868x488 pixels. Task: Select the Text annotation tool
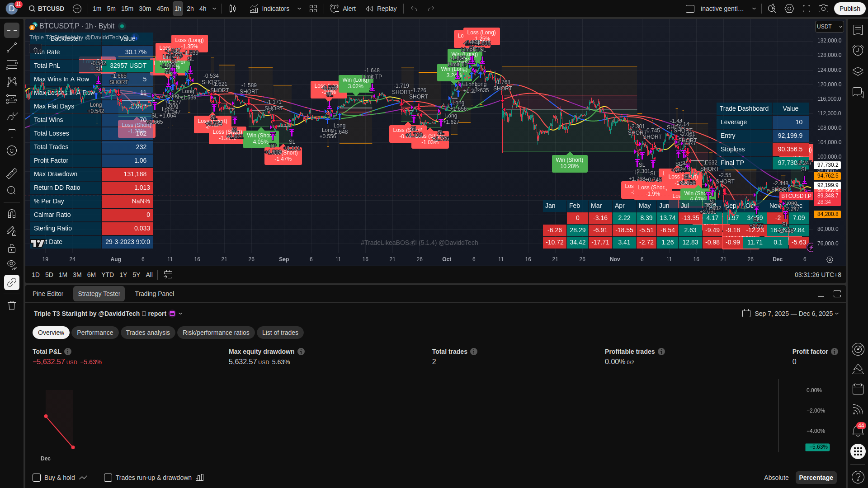(12, 133)
